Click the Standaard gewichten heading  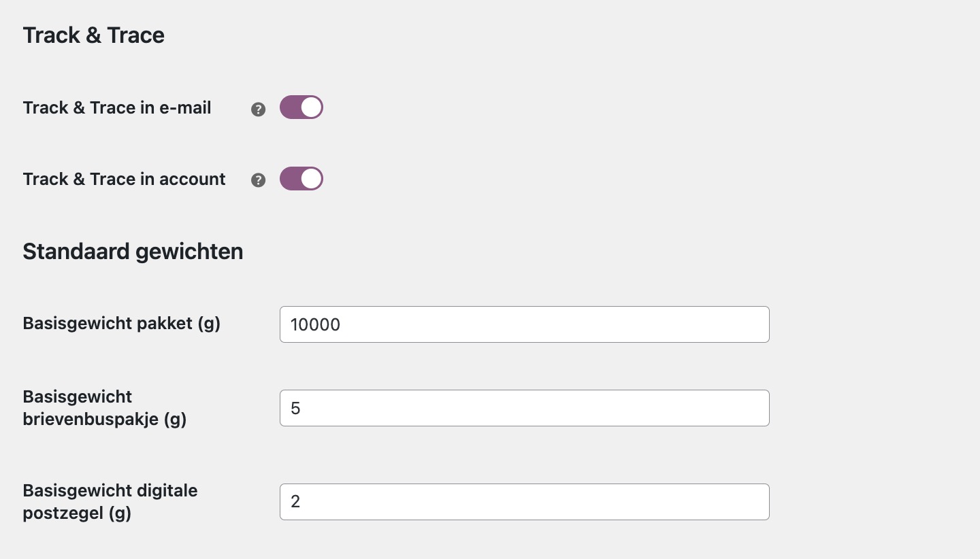click(133, 251)
